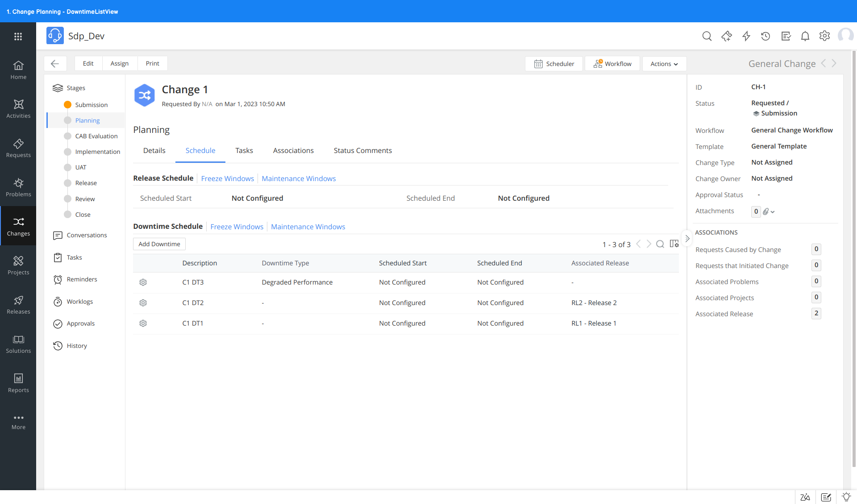Search the downtime list

(x=660, y=244)
